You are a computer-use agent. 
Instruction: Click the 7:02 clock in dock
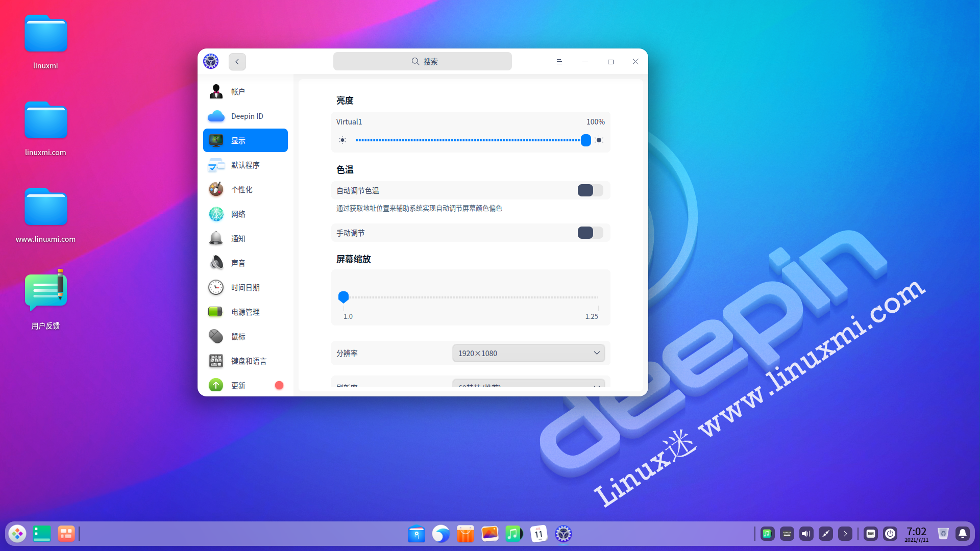pos(917,534)
